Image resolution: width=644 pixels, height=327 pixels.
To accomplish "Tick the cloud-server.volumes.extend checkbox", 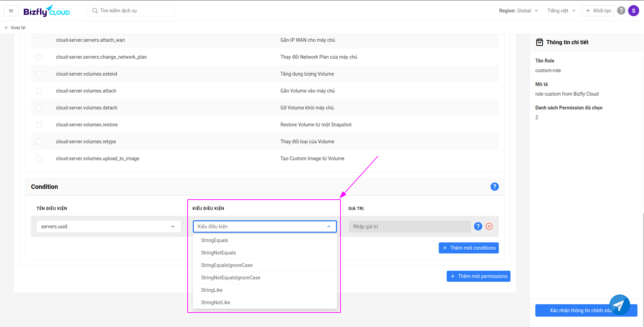I will (x=39, y=74).
